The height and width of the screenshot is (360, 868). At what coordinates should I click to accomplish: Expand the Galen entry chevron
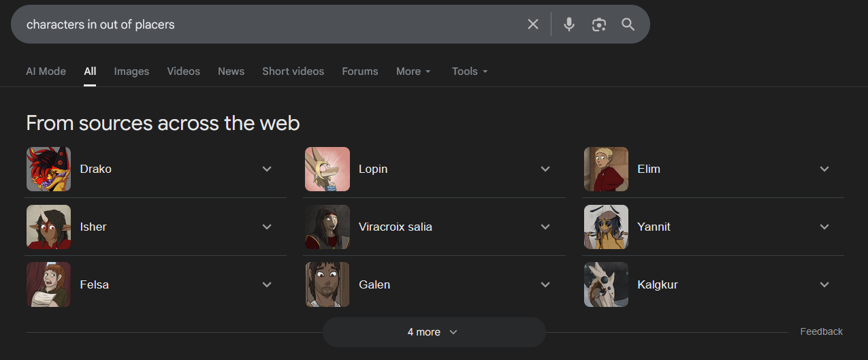(545, 284)
